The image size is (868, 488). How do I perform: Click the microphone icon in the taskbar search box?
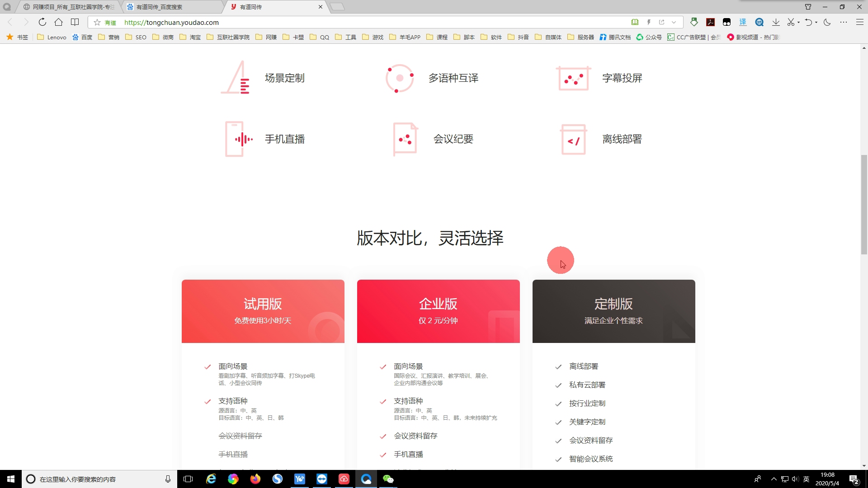click(167, 479)
